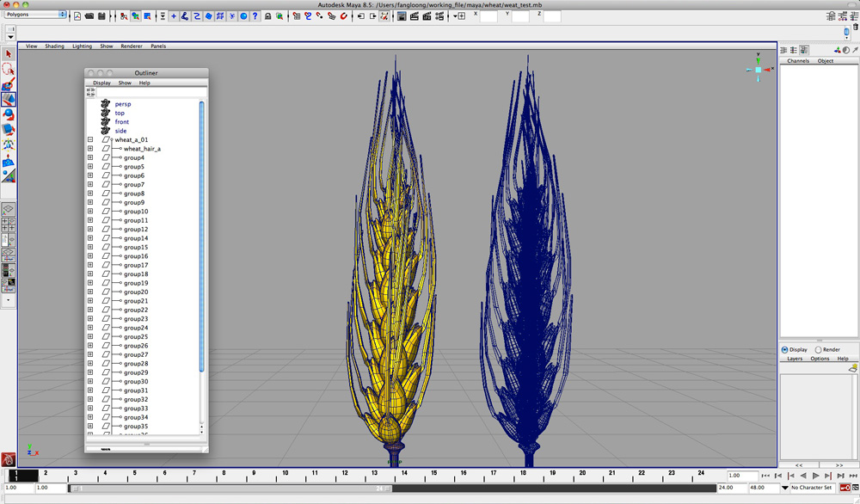This screenshot has width=860, height=504.
Task: Activate the Paint Selection tool
Action: (x=9, y=84)
